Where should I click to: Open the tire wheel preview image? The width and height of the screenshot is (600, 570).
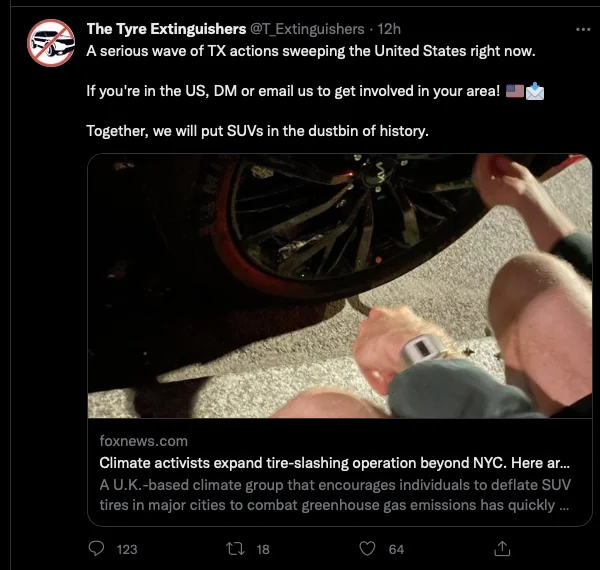point(340,286)
